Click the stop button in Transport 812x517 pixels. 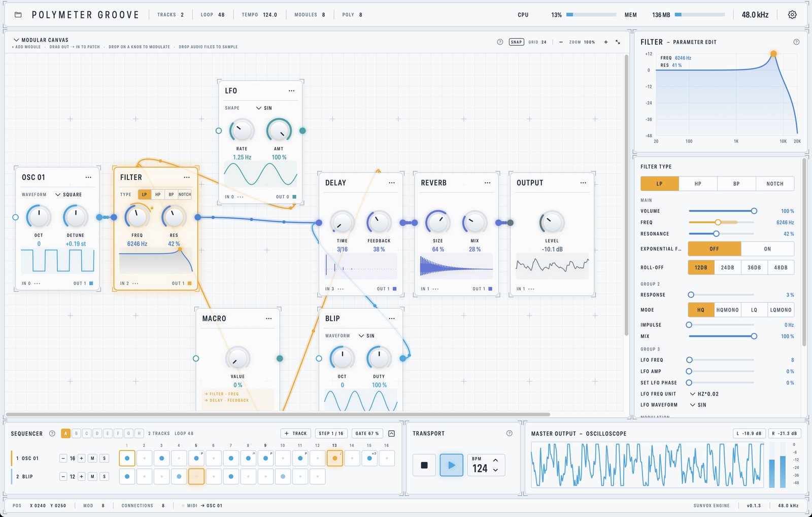pyautogui.click(x=424, y=465)
